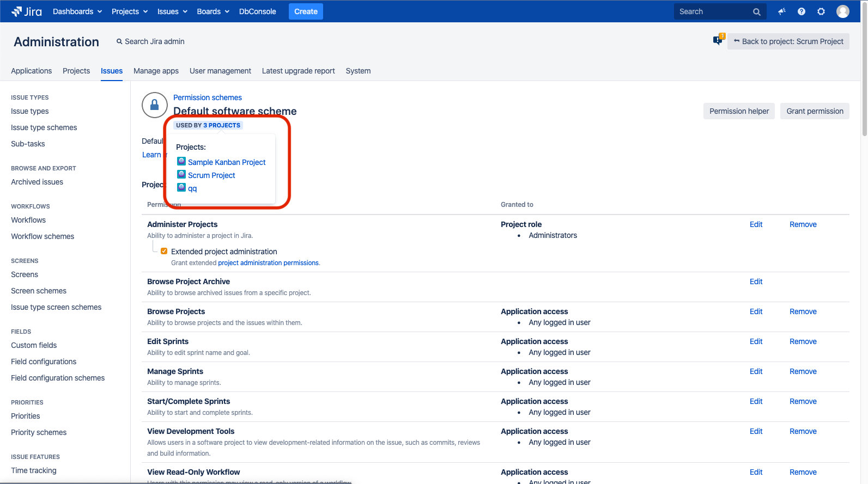Open the Scrum Project link in popup
The height and width of the screenshot is (484, 868).
coord(211,175)
